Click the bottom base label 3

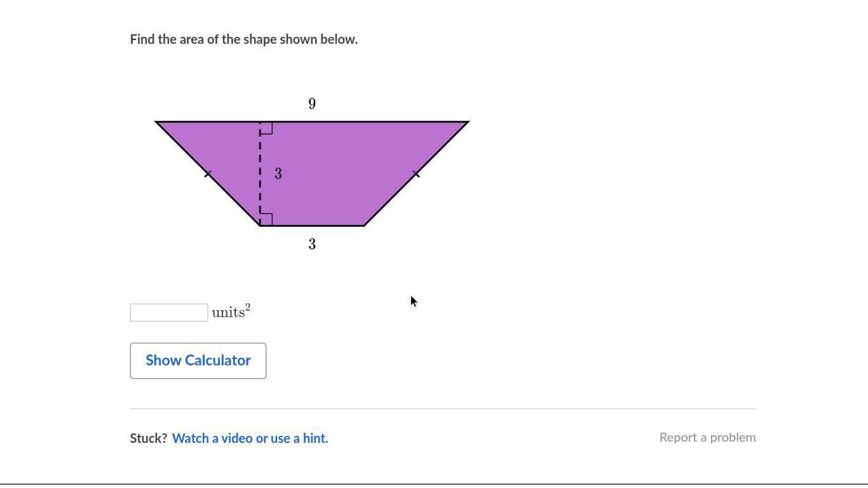click(312, 245)
